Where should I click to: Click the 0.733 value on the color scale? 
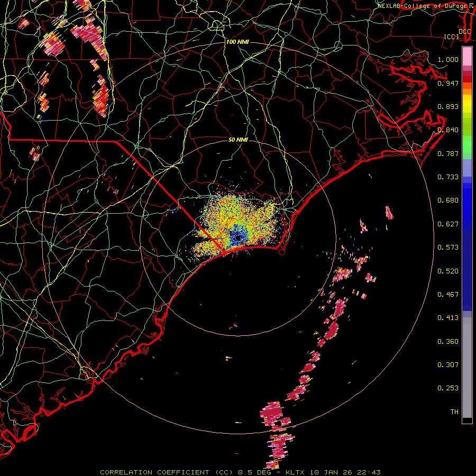coord(448,177)
